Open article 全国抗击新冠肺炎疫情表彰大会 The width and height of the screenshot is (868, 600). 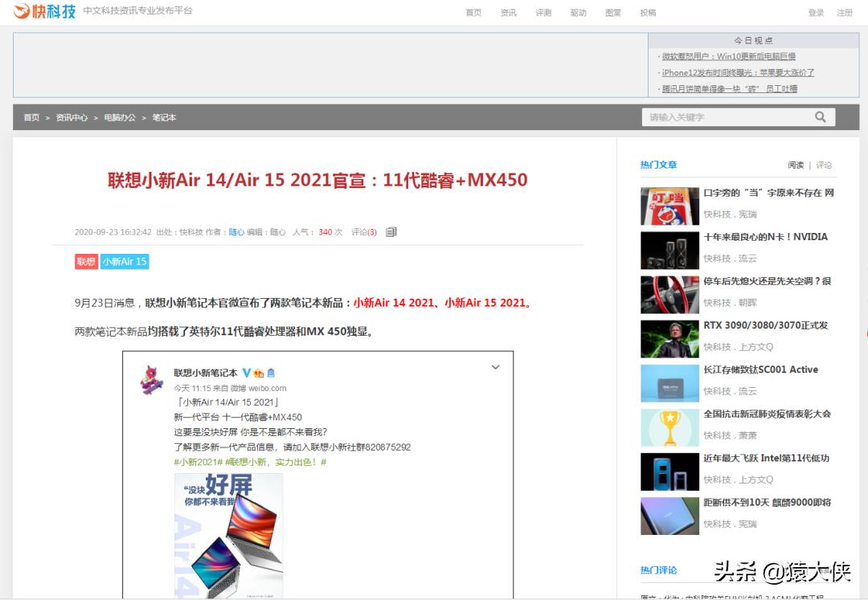coord(768,414)
